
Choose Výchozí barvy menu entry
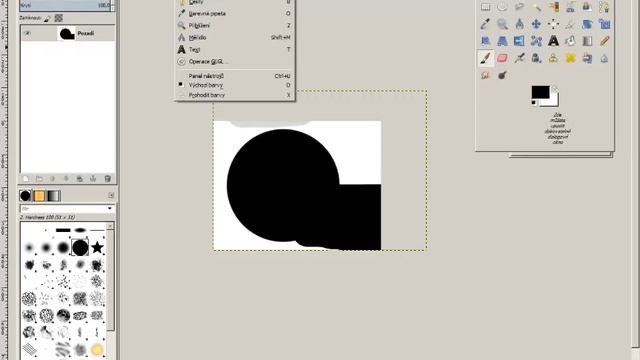click(235, 85)
